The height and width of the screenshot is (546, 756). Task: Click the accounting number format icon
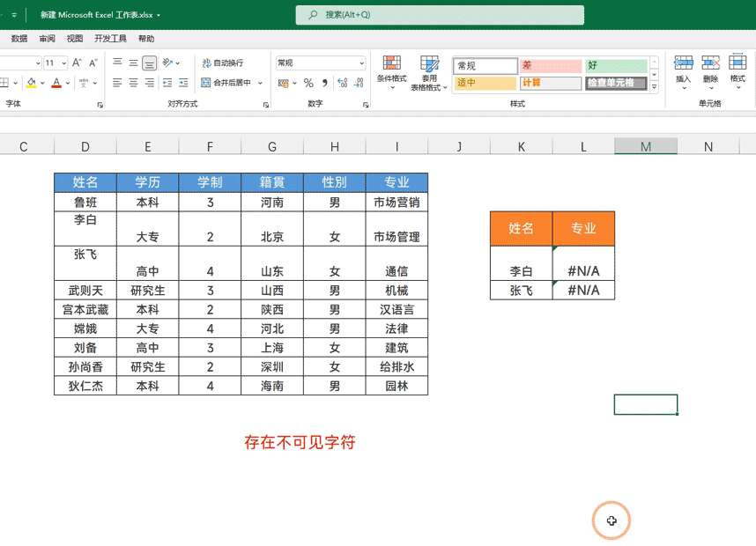284,83
